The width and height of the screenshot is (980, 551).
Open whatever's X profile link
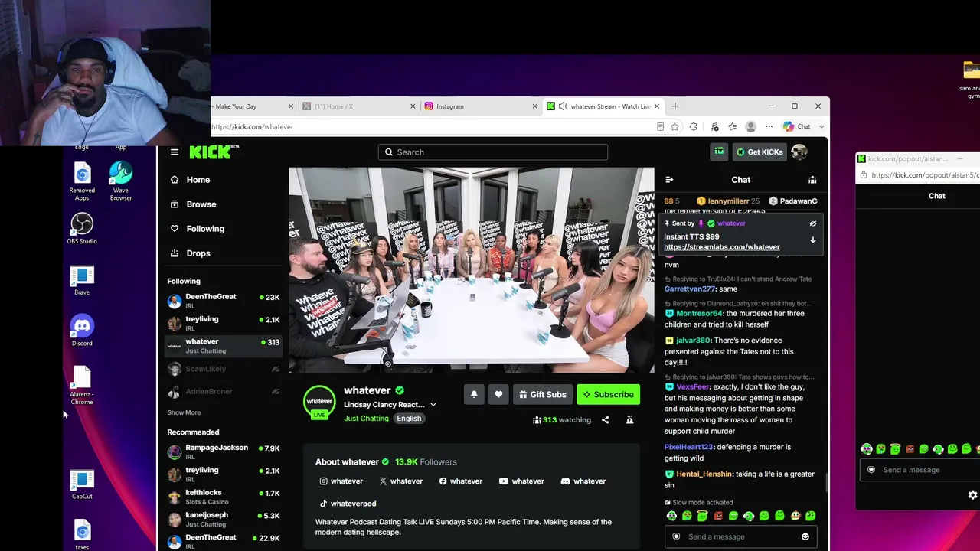(401, 481)
